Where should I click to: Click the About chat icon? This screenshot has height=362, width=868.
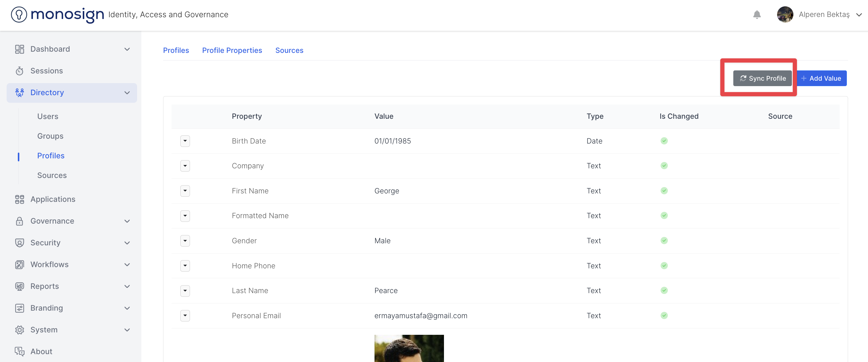pos(20,351)
